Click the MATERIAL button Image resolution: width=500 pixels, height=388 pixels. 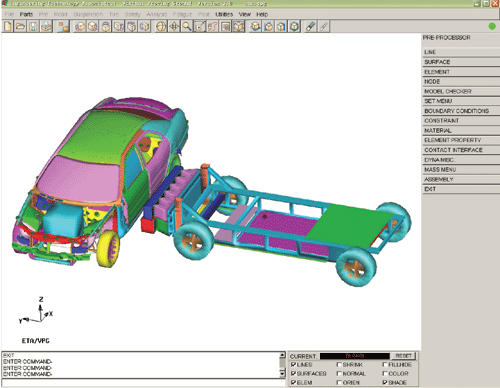[x=461, y=130]
